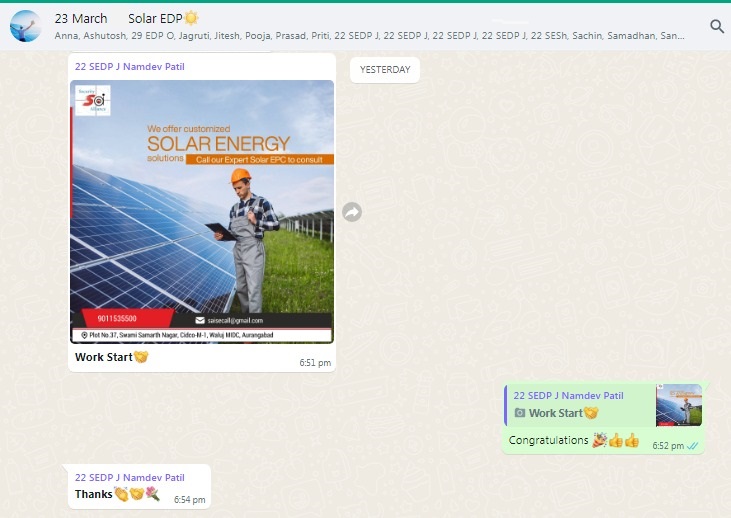
Task: Select the Thanks message bubble
Action: pos(138,487)
